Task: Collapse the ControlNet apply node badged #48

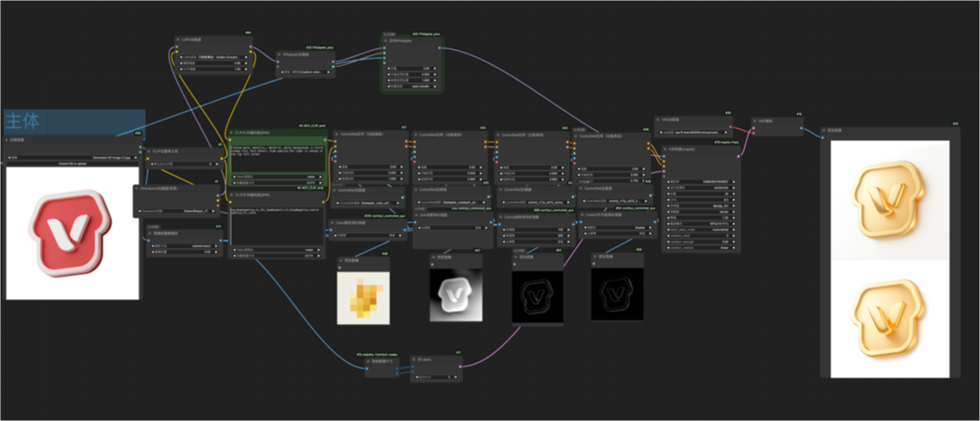Action: point(576,136)
